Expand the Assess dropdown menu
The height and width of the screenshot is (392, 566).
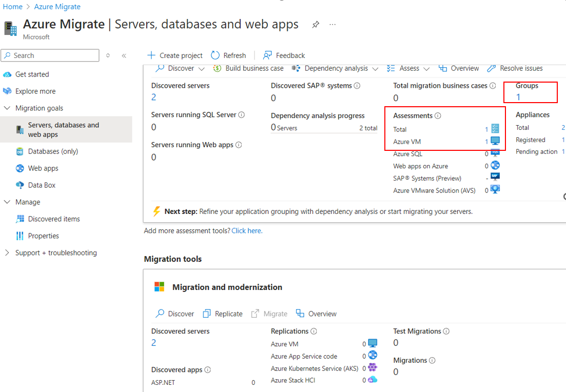(427, 68)
